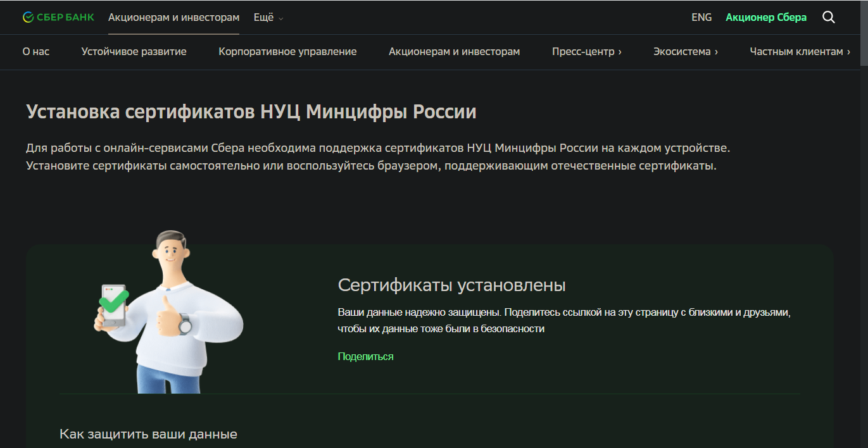Select the Акционерам и инвесторам top tab
868x448 pixels.
(x=173, y=17)
